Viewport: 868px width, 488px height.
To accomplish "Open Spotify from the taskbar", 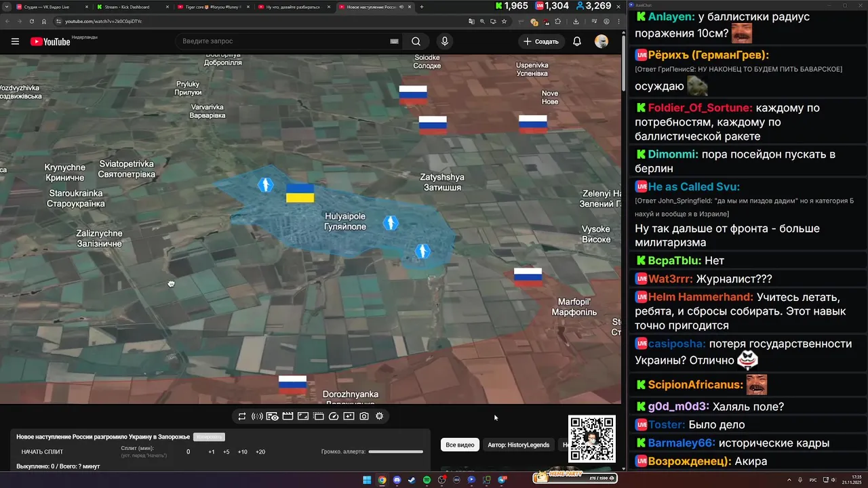I will pyautogui.click(x=427, y=480).
